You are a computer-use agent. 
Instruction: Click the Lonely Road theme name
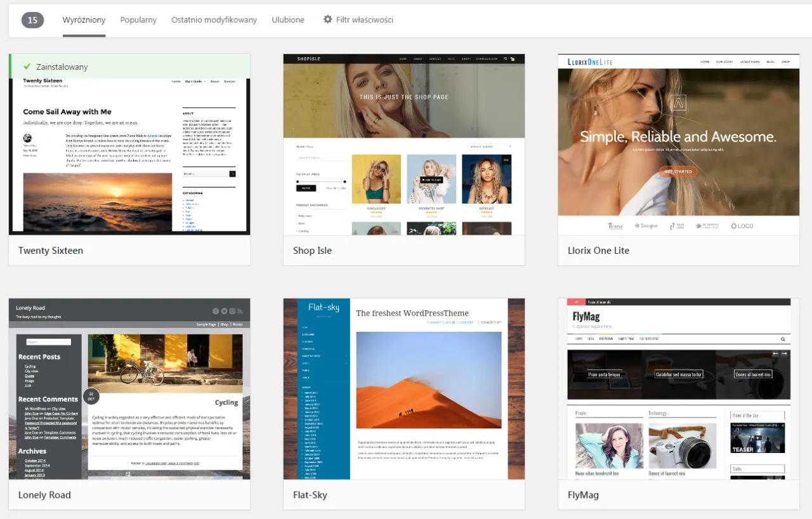tap(44, 495)
